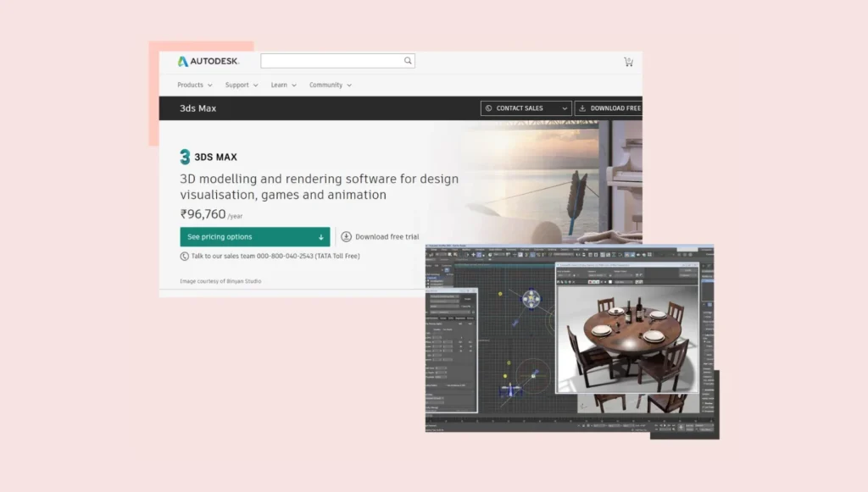Select the Select and Rotate tool
Viewport: 868px width, 492px height.
click(x=478, y=254)
